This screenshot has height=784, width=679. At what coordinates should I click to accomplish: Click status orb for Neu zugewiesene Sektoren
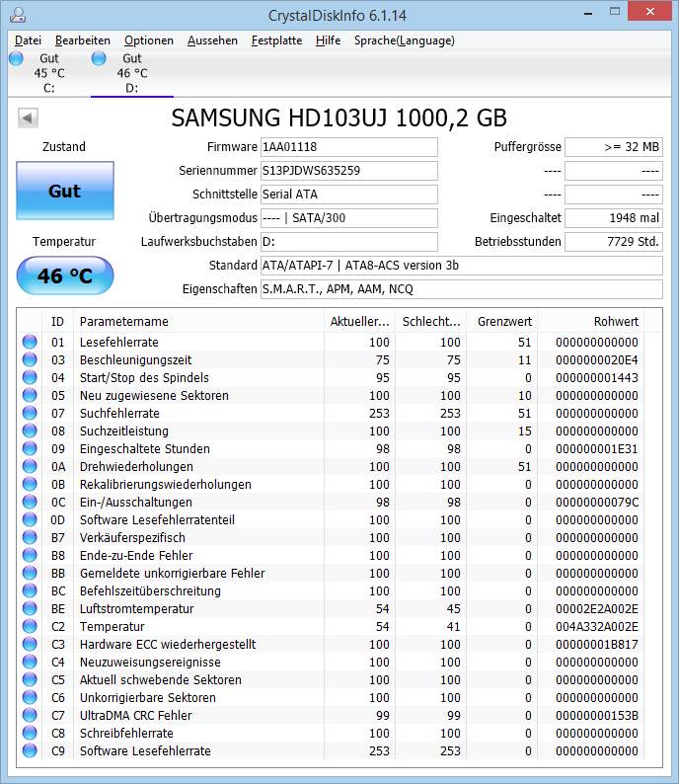coord(30,395)
